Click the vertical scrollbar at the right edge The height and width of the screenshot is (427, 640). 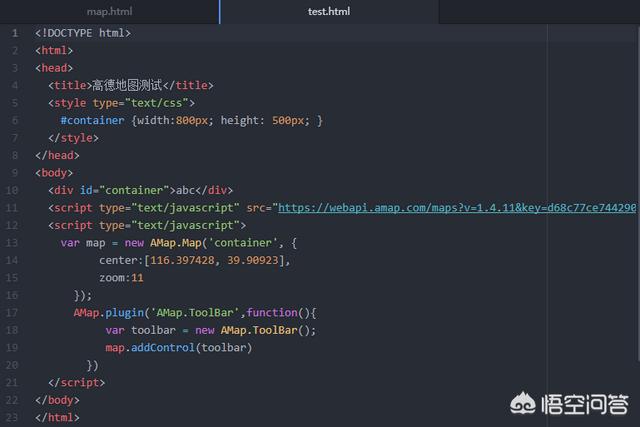(x=638, y=192)
